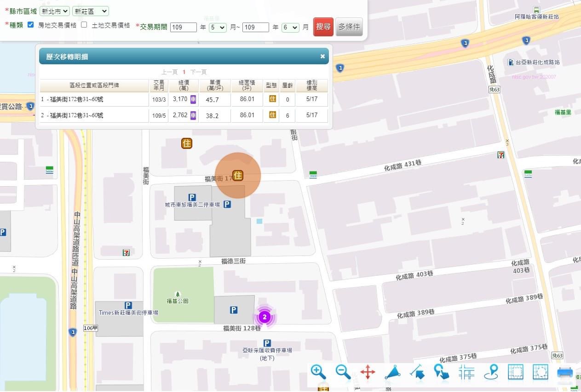Click the 車 icon in row 109/5
581x392 pixels.
(x=193, y=115)
